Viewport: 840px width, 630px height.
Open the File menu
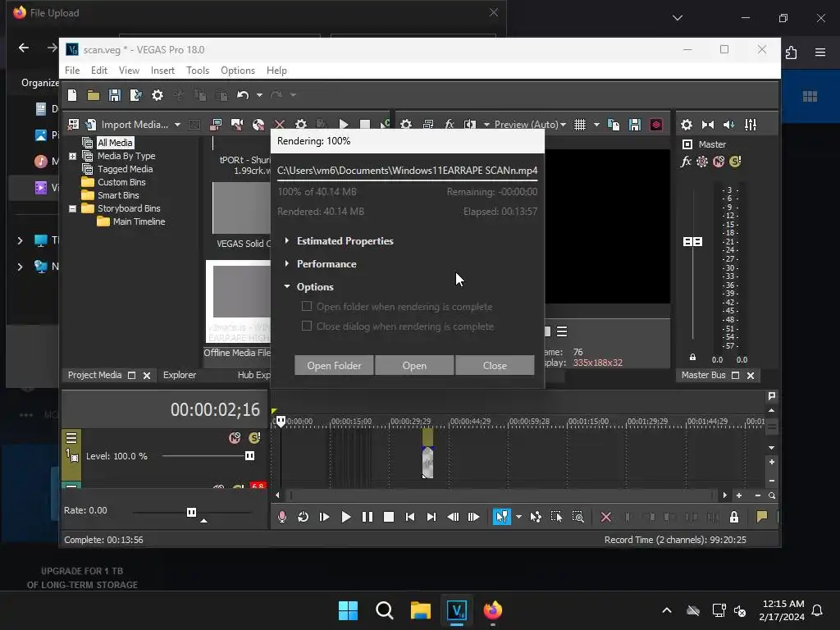[72, 71]
